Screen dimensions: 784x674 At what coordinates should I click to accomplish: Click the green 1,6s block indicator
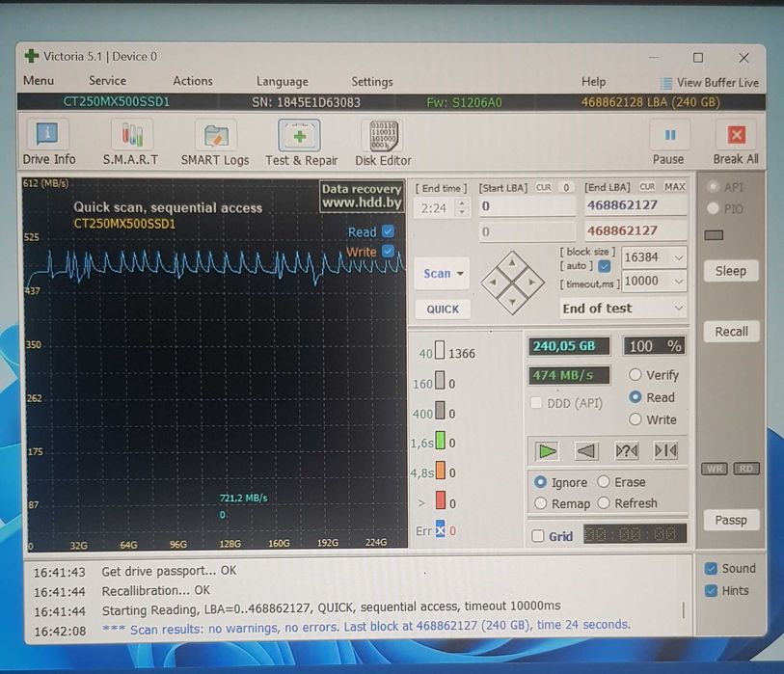440,441
